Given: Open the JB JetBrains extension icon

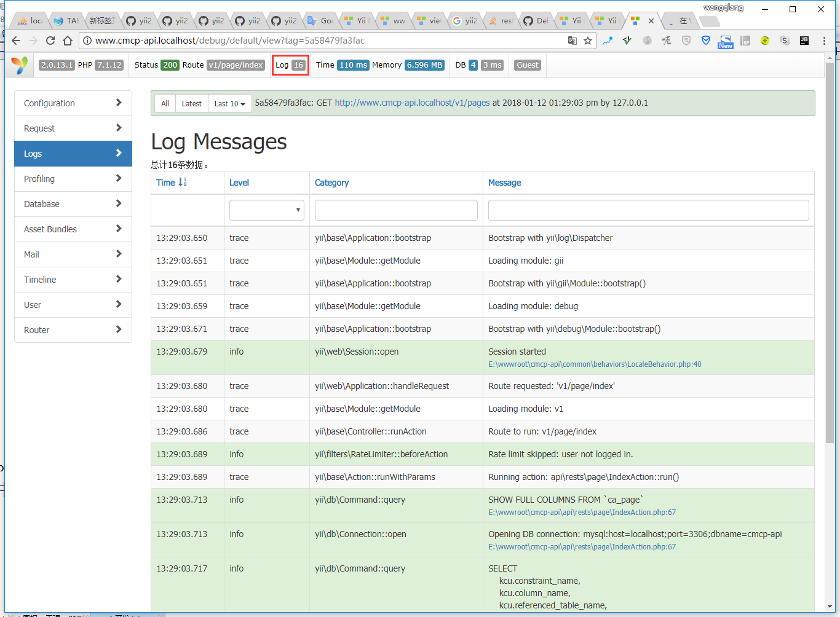Looking at the screenshot, I should point(804,41).
